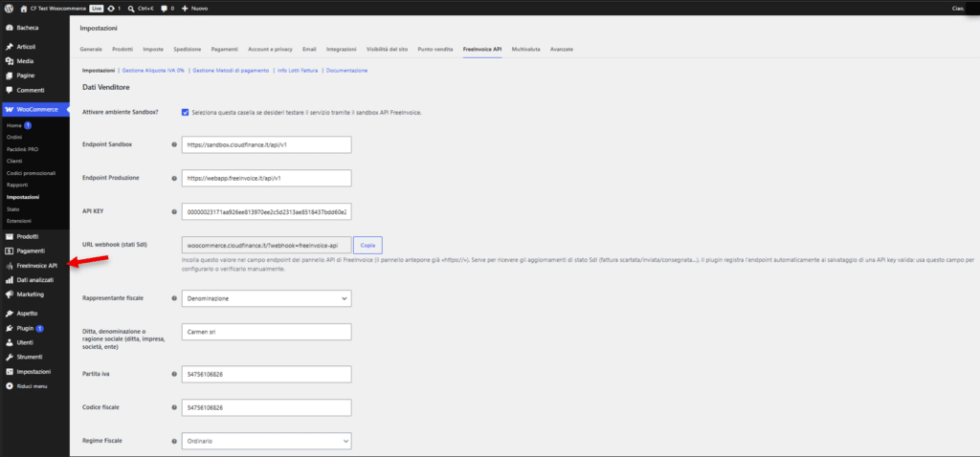The height and width of the screenshot is (457, 980).
Task: Click the Dati analizzati chart icon
Action: point(10,280)
